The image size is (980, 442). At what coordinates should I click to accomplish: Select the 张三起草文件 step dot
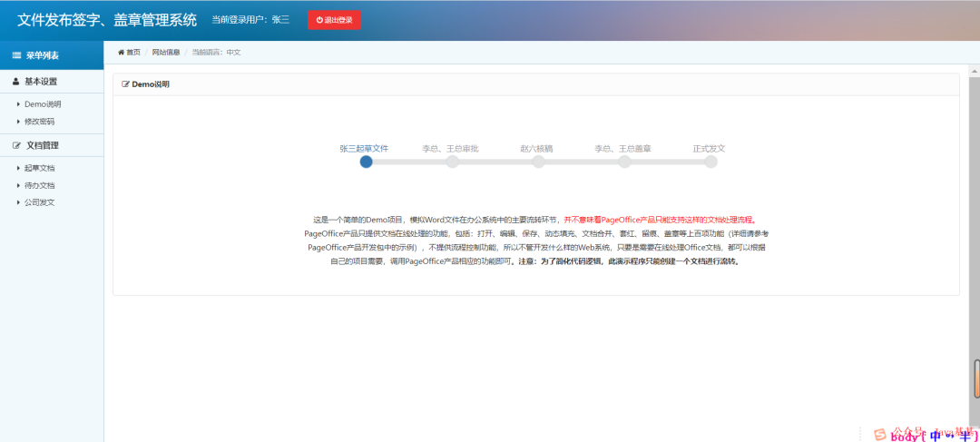367,162
